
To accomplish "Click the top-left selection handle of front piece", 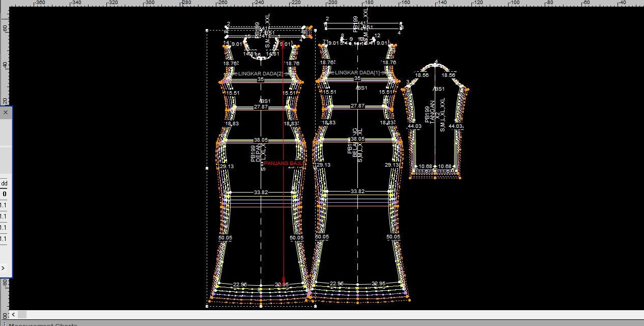I will tap(207, 31).
